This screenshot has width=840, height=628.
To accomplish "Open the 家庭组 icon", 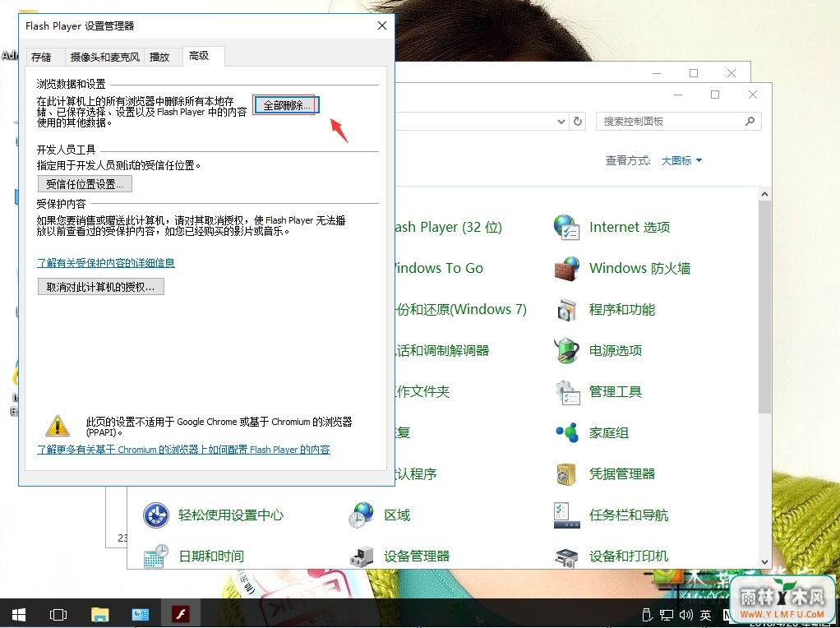I will (567, 432).
